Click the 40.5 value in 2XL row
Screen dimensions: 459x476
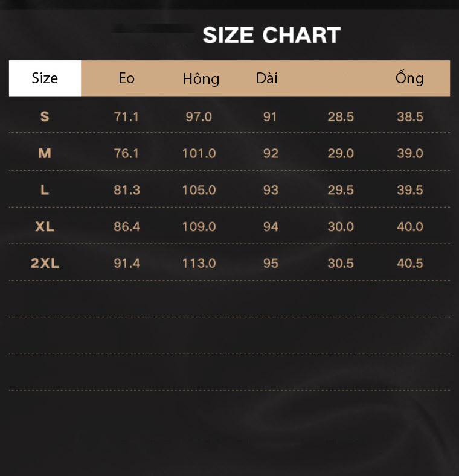[409, 264]
